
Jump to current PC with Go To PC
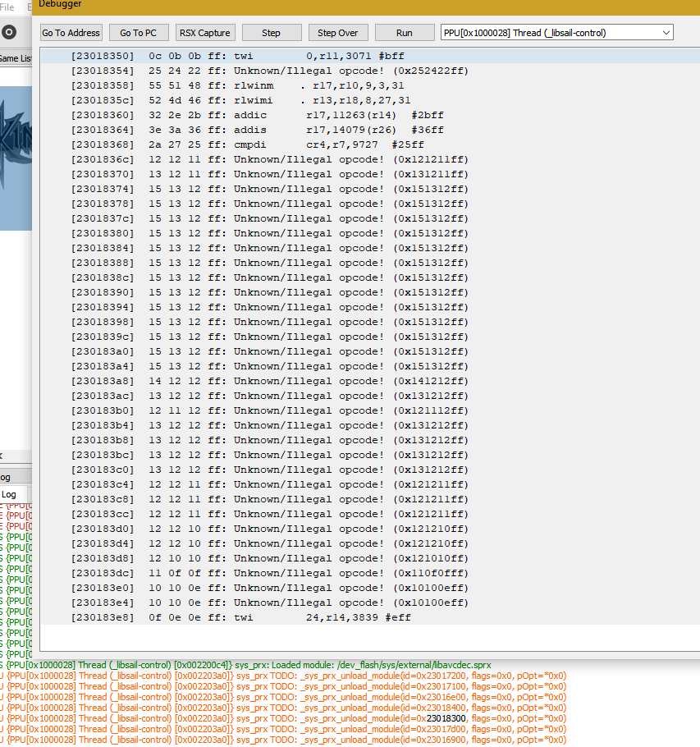(x=139, y=33)
